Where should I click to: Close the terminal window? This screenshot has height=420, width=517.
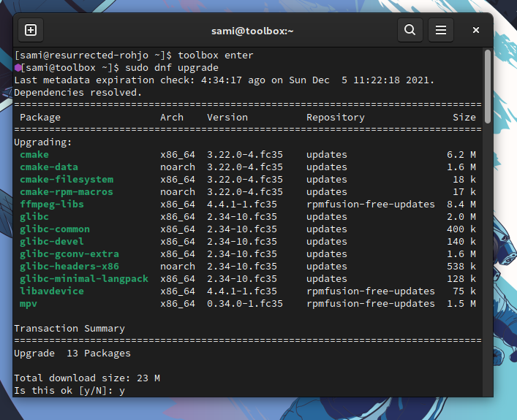[476, 30]
